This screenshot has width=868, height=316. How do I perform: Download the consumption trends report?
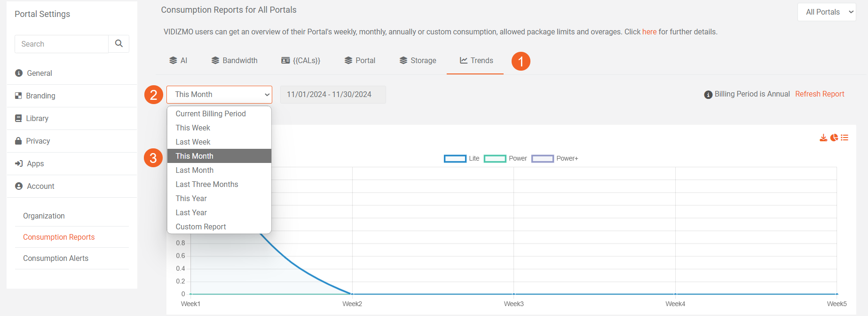[x=823, y=138]
